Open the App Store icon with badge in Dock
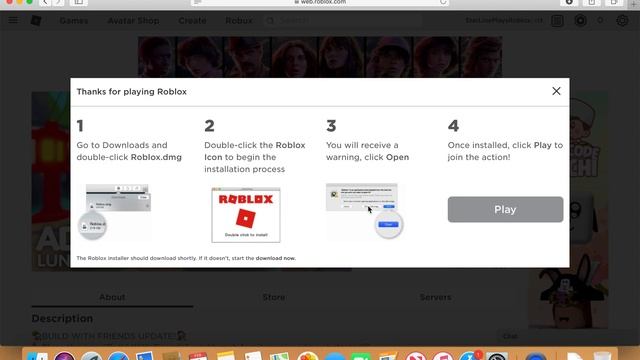The height and width of the screenshot is (360, 640). [469, 356]
